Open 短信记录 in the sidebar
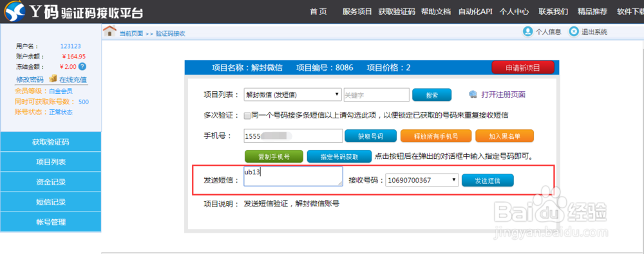This screenshot has height=254, width=644. [50, 202]
